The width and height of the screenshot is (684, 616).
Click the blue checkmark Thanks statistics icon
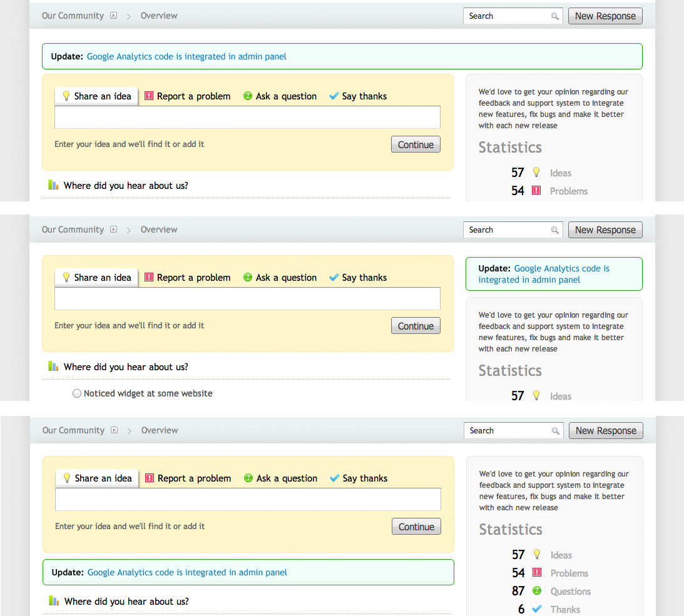click(x=536, y=609)
